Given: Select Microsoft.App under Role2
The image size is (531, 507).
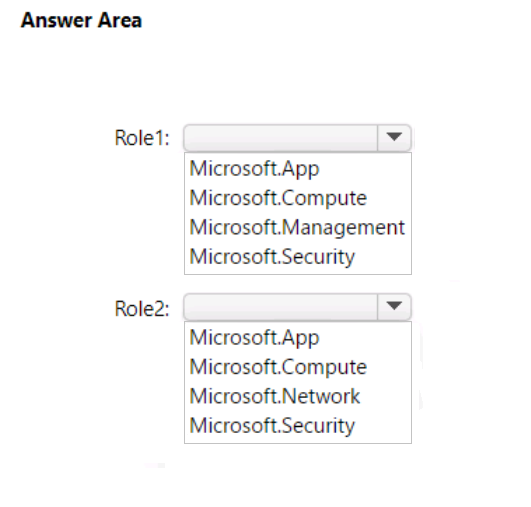Looking at the screenshot, I should 254,337.
